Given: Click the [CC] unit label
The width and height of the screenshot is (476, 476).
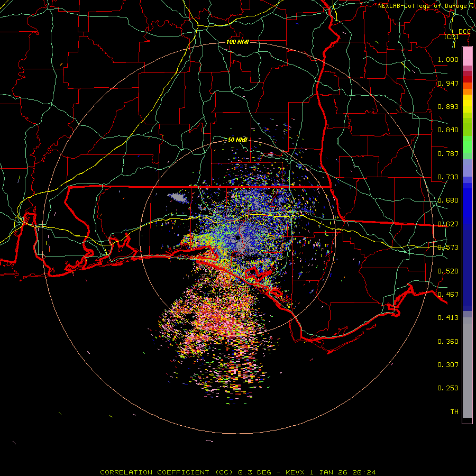Looking at the screenshot, I should pyautogui.click(x=452, y=37).
